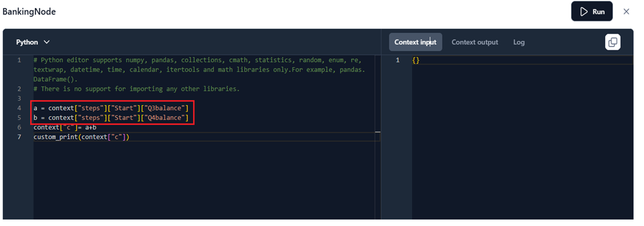
Task: Open the Log tab
Action: (518, 42)
